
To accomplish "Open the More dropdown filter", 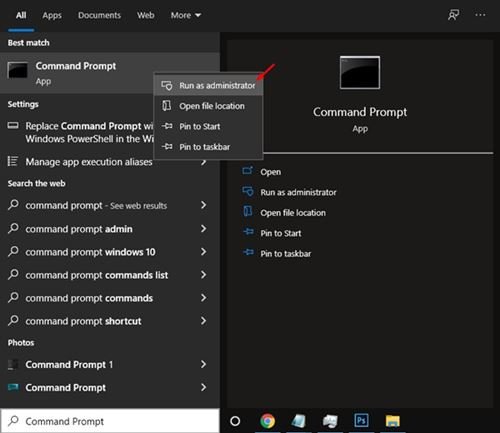I will tap(186, 15).
